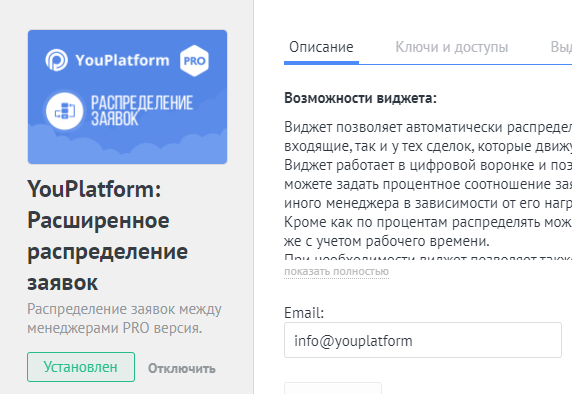Click the distribution icon beside Распределение заявок
This screenshot has height=394, width=572.
[65, 111]
